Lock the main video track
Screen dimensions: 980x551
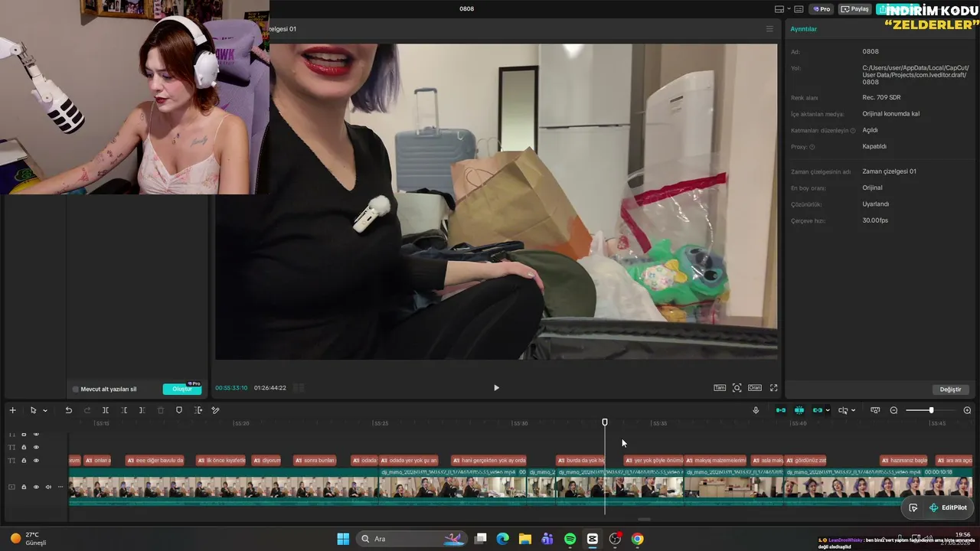tap(24, 487)
